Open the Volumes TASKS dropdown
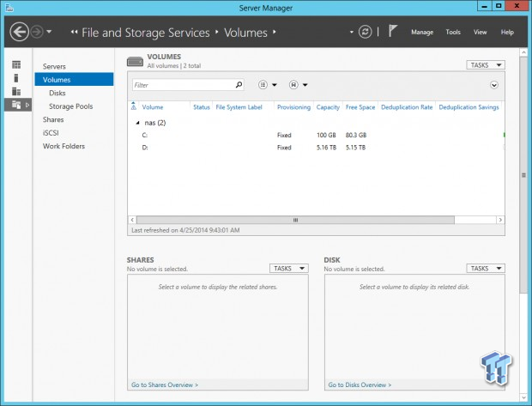The image size is (532, 406). [x=486, y=65]
